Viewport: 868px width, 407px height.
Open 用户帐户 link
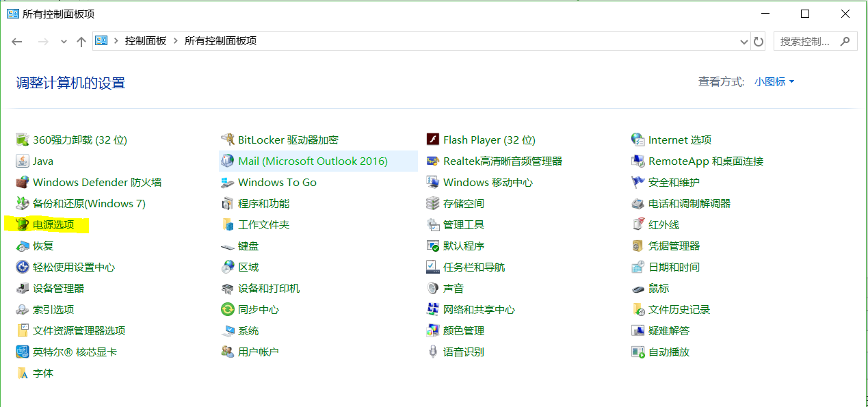[259, 352]
